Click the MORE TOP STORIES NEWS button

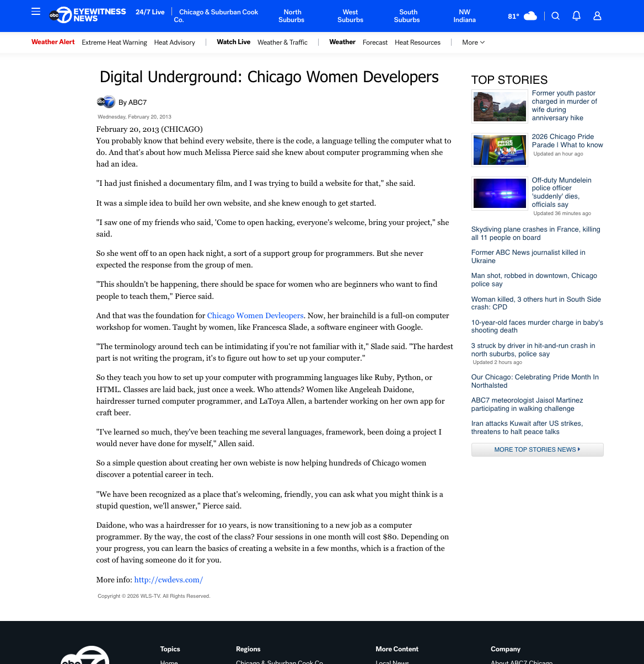(538, 449)
